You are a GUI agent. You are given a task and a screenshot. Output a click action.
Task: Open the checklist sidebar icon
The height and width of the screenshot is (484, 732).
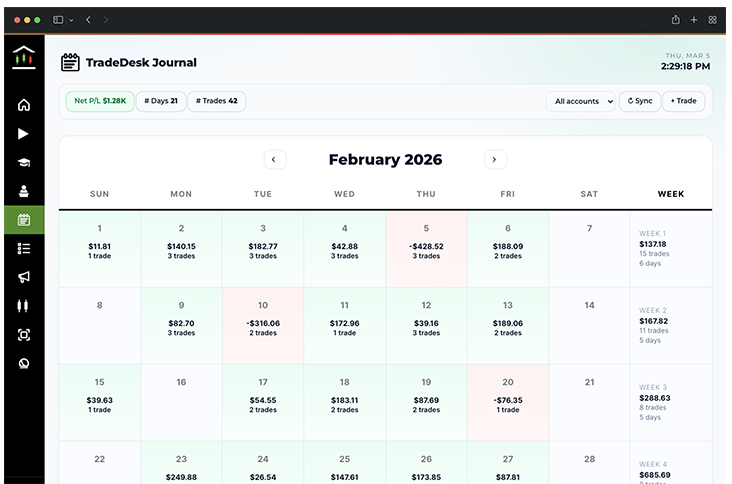tap(24, 248)
